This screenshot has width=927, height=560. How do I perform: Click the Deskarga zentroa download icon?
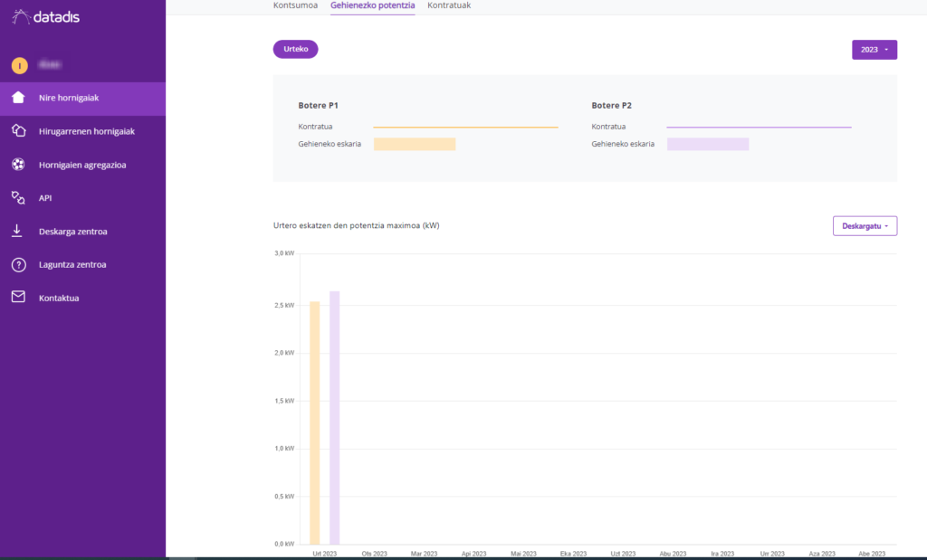tap(18, 231)
